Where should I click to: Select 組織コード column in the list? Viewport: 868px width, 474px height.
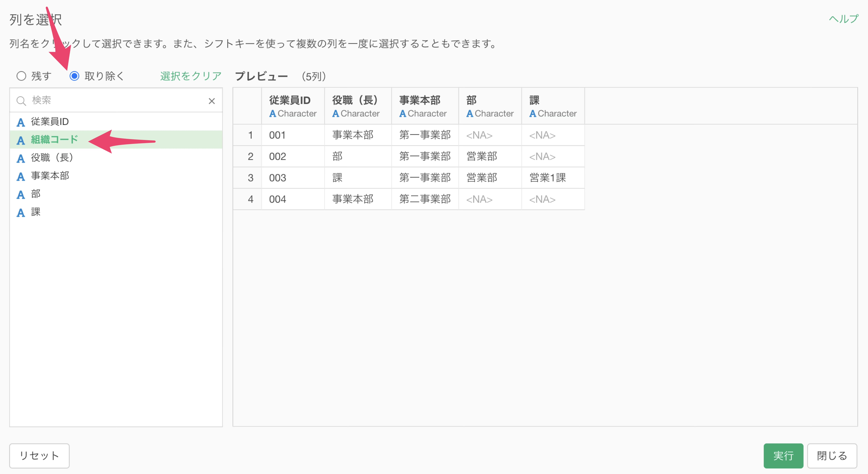(54, 139)
